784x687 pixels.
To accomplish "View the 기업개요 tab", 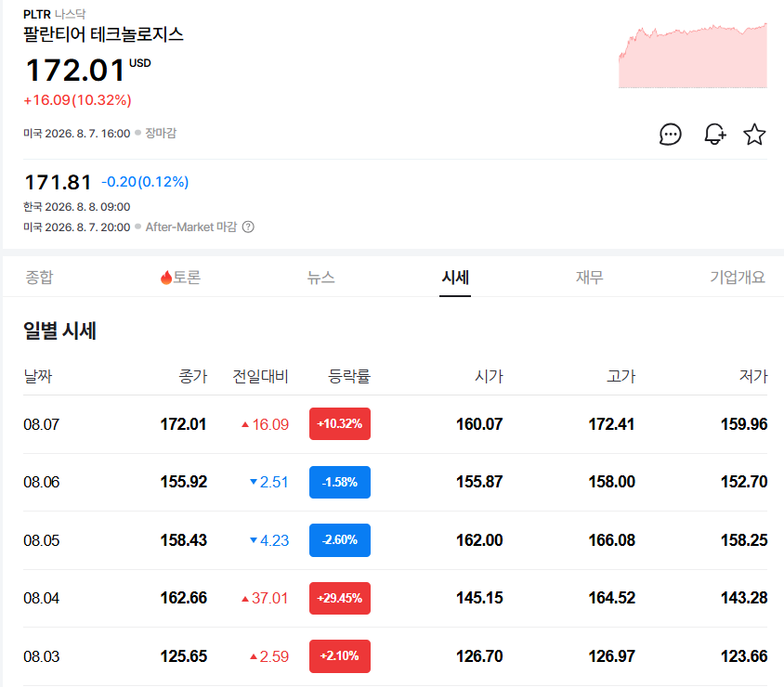I will pyautogui.click(x=738, y=277).
